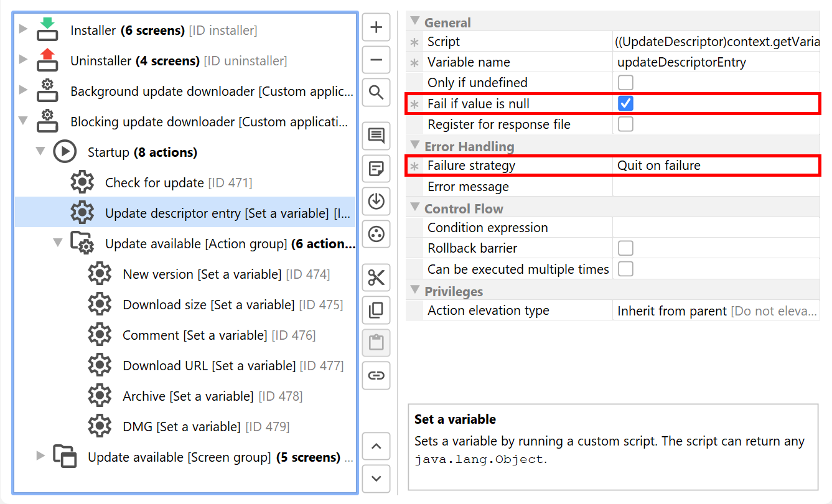Collapse the General properties section
This screenshot has height=504, width=832.
click(415, 22)
